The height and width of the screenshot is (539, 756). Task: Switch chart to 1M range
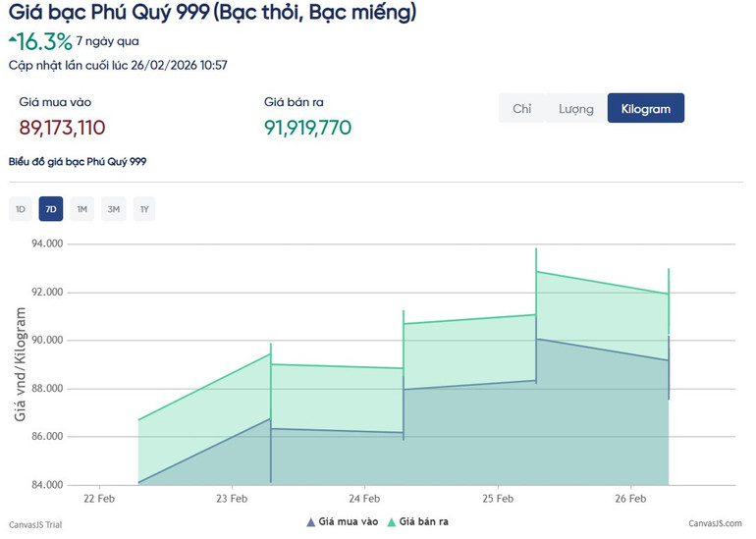(81, 209)
